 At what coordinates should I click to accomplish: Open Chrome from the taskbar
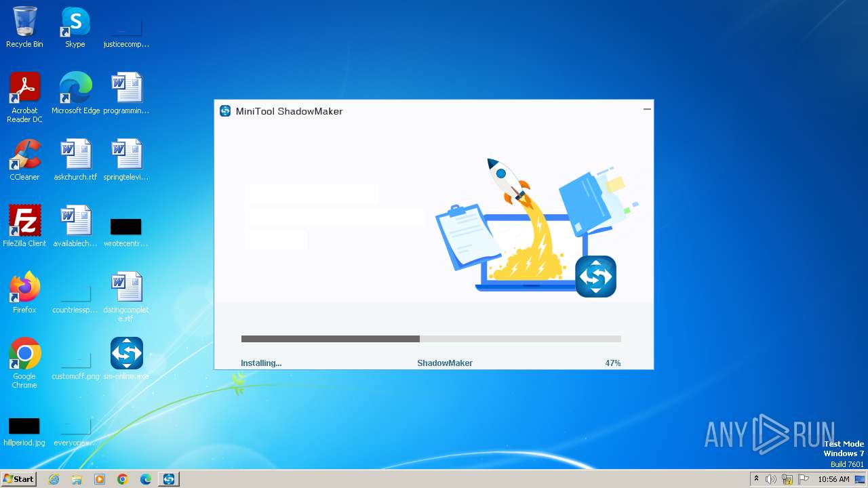(x=123, y=479)
